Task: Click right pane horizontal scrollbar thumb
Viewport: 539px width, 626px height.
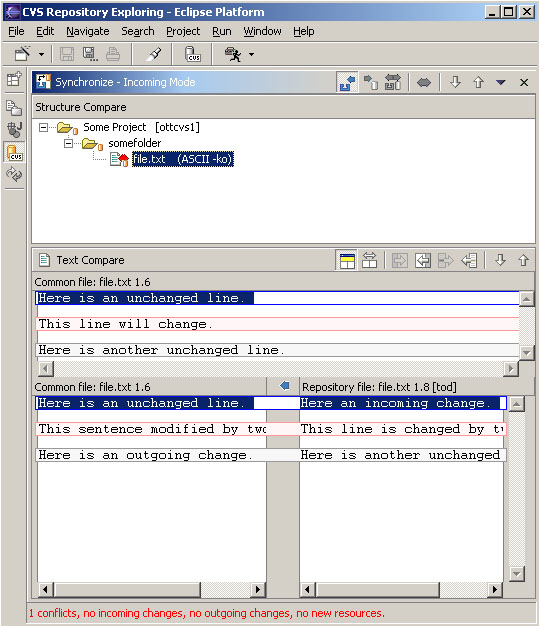Action: [x=377, y=589]
